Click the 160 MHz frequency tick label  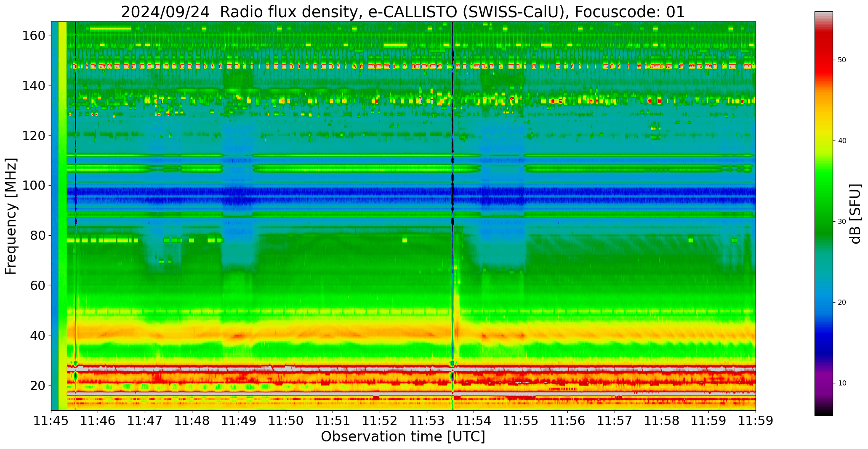[x=34, y=36]
